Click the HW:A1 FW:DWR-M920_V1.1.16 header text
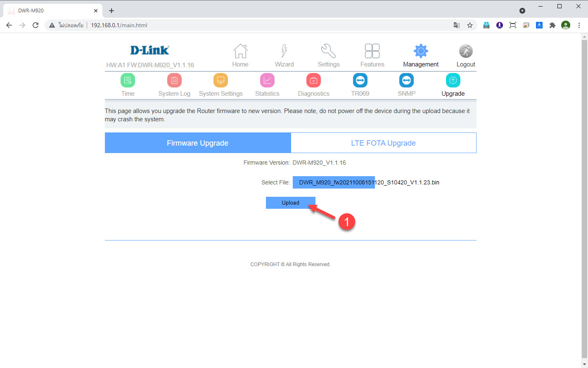 tap(150, 65)
